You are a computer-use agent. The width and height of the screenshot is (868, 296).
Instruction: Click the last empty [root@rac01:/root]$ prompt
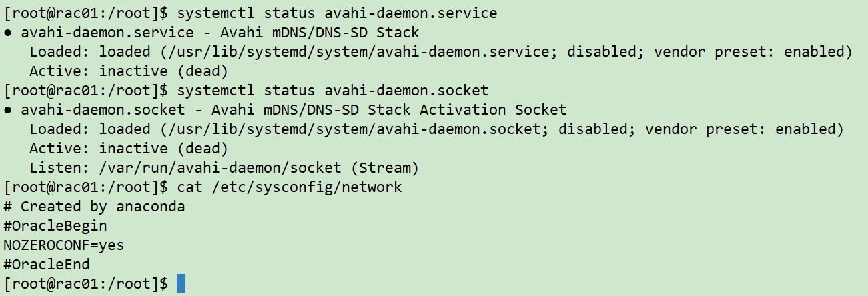(x=86, y=283)
